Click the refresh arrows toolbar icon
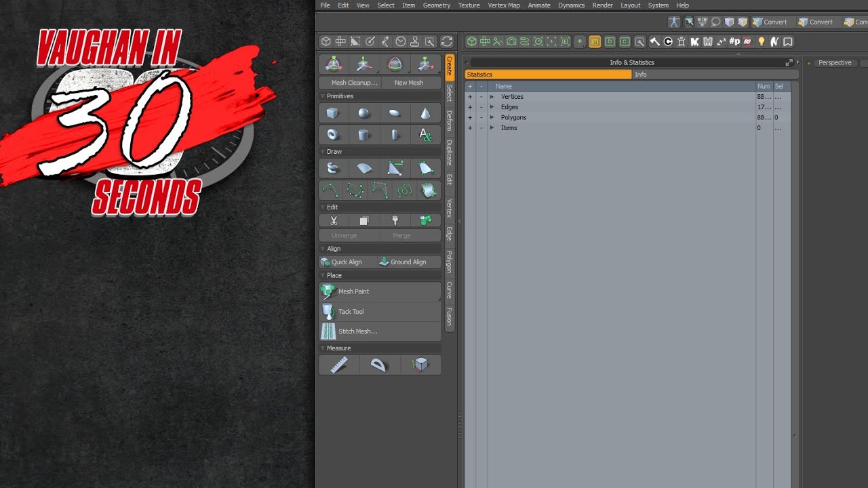 [x=446, y=42]
